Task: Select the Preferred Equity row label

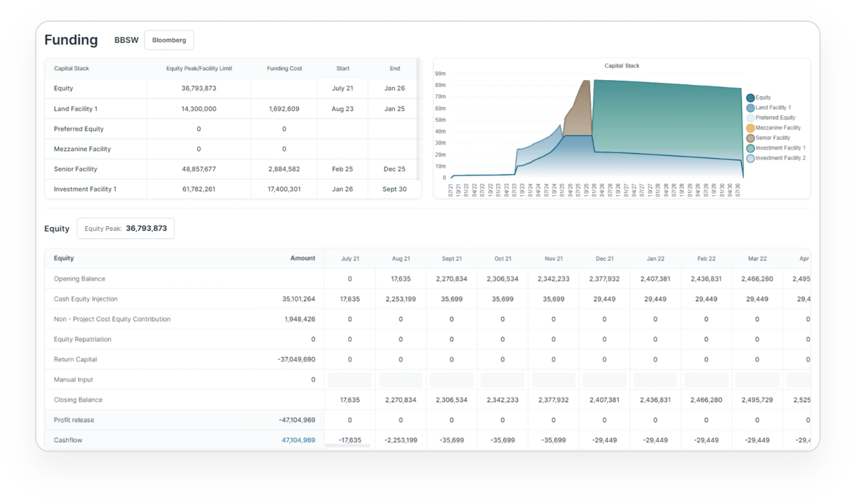Action: tap(79, 129)
